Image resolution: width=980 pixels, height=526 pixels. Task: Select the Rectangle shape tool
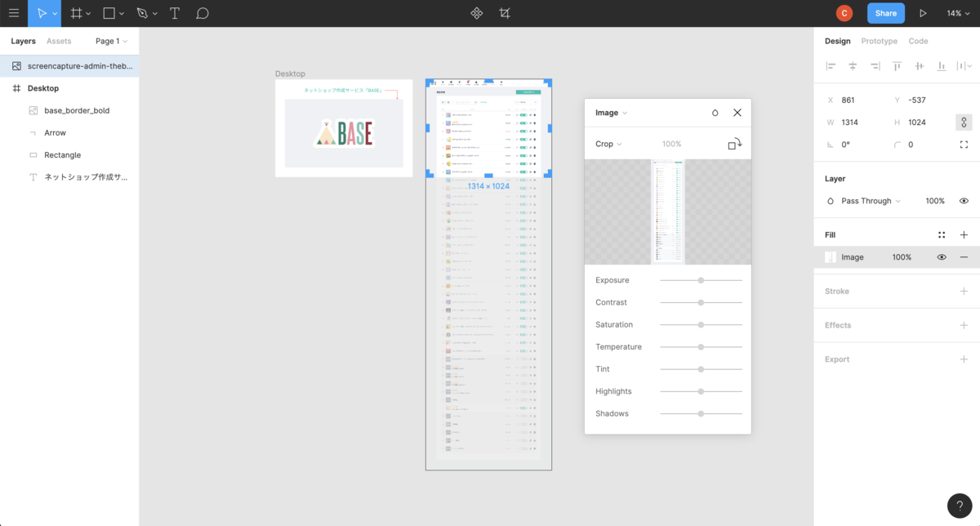click(x=109, y=13)
